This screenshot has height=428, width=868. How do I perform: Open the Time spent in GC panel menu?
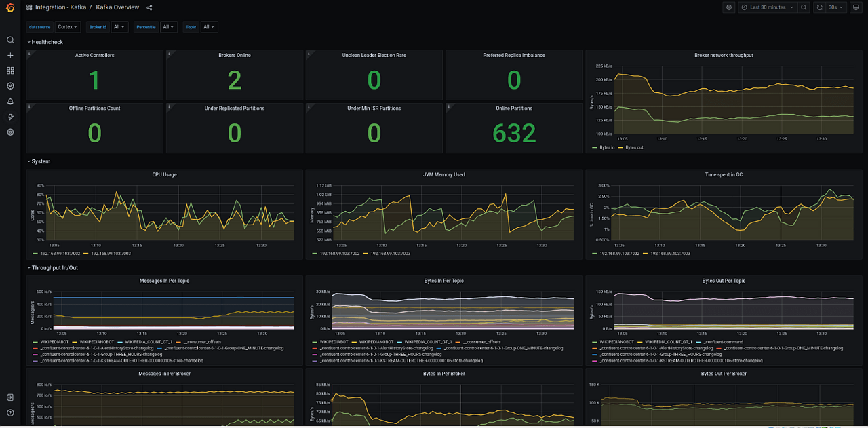tap(724, 174)
